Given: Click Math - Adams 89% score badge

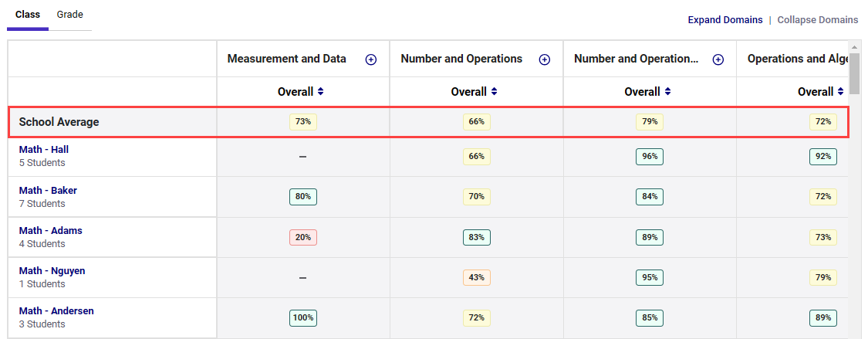Looking at the screenshot, I should tap(650, 238).
